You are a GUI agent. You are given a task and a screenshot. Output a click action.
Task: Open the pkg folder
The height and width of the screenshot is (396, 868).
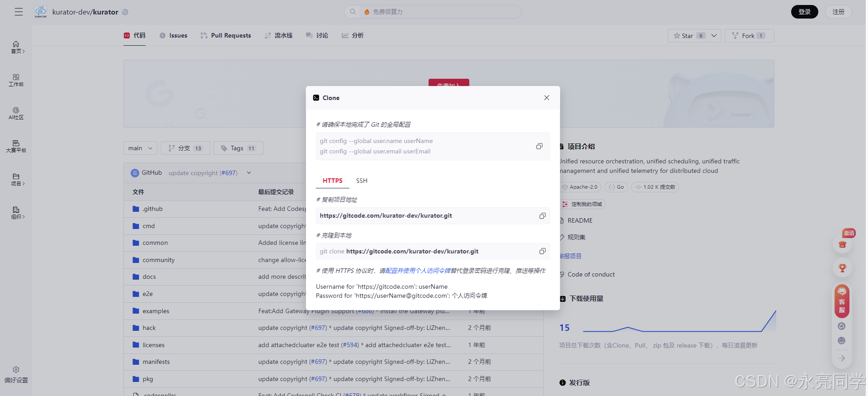[x=147, y=379]
